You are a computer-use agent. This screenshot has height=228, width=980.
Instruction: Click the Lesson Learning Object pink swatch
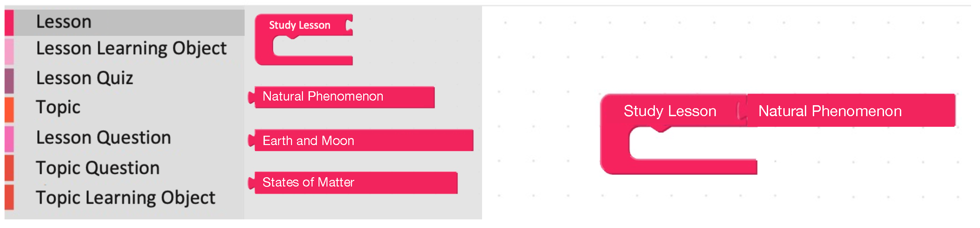tap(9, 51)
